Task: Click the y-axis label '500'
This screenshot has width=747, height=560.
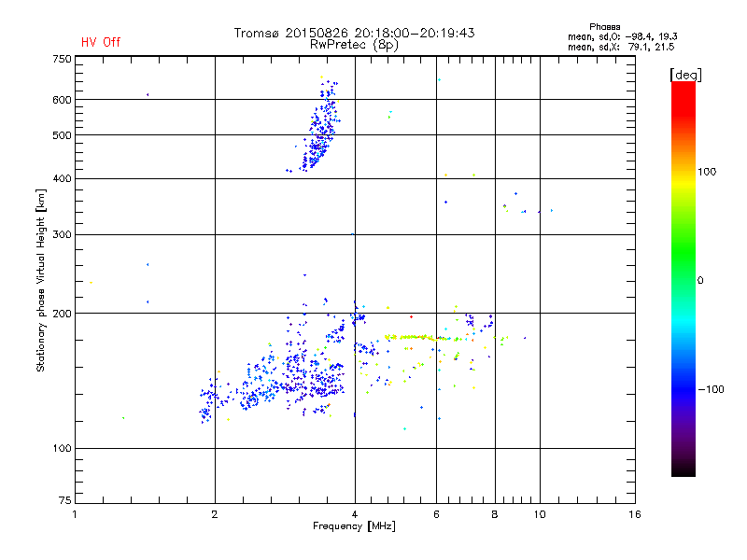Action: click(x=62, y=135)
